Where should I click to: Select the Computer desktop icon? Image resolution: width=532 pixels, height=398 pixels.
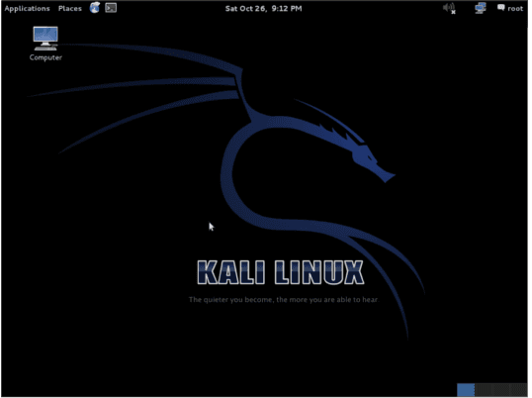[45, 39]
